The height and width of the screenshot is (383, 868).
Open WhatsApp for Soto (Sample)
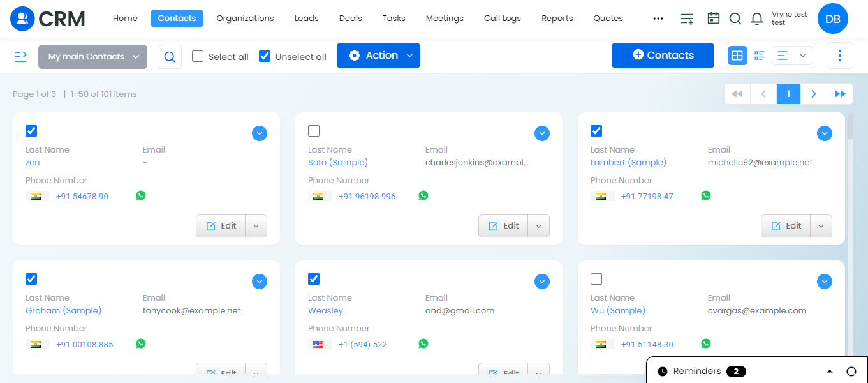pyautogui.click(x=423, y=195)
